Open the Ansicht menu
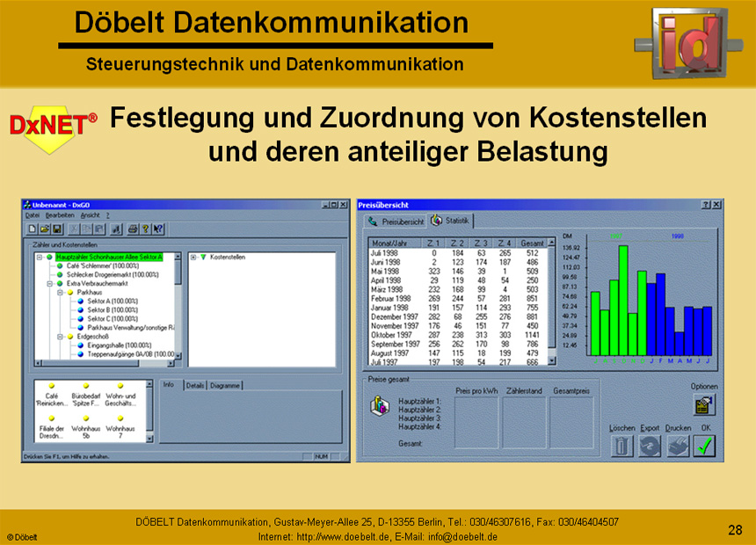 (x=91, y=215)
